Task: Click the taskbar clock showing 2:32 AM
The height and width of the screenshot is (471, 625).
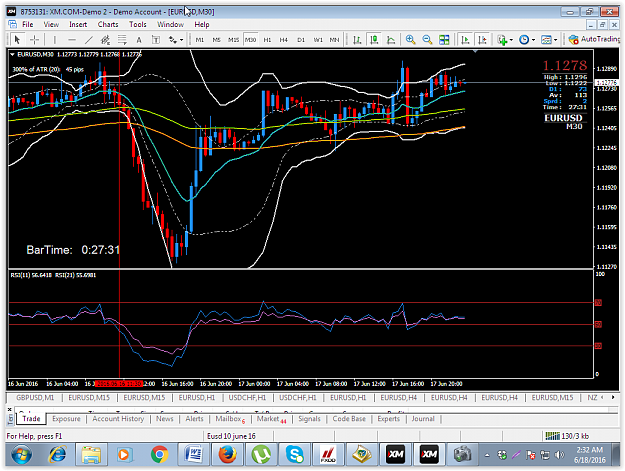Action: pos(591,455)
